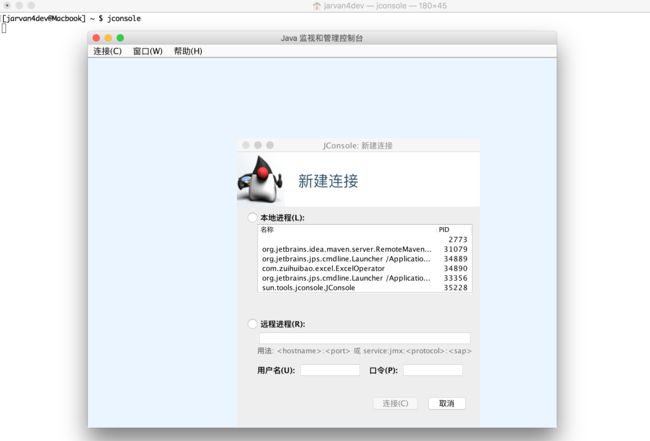This screenshot has height=441, width=650.
Task: Select the com.zuihuibao.excel.ExcelOperator process
Action: point(365,268)
